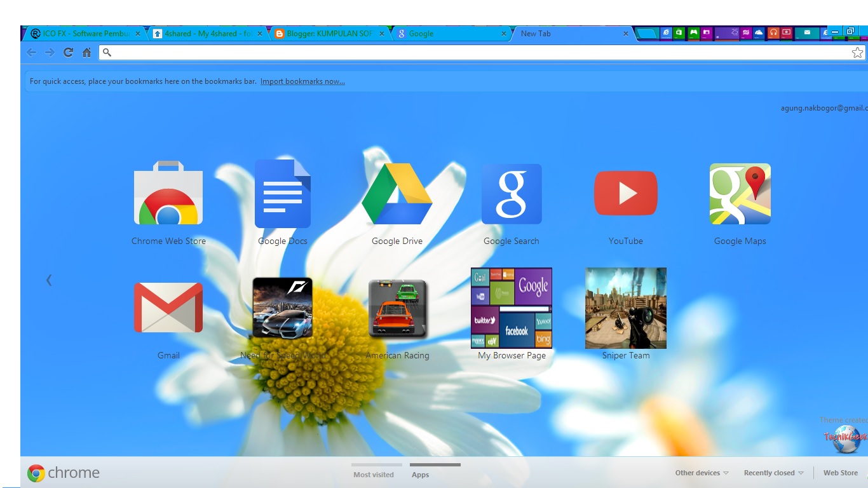Screen dimensions: 868x488
Task: Reload the current page
Action: coord(68,53)
